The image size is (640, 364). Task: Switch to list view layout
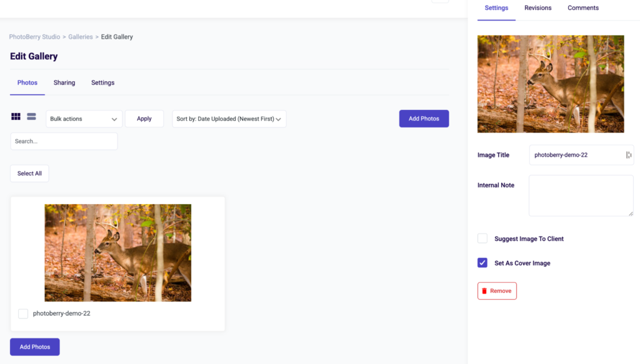click(31, 117)
